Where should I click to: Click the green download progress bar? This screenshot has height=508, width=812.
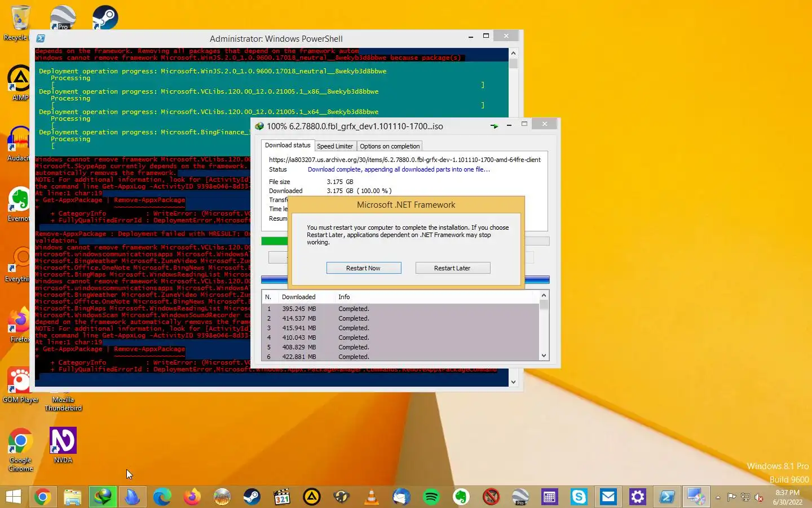275,241
